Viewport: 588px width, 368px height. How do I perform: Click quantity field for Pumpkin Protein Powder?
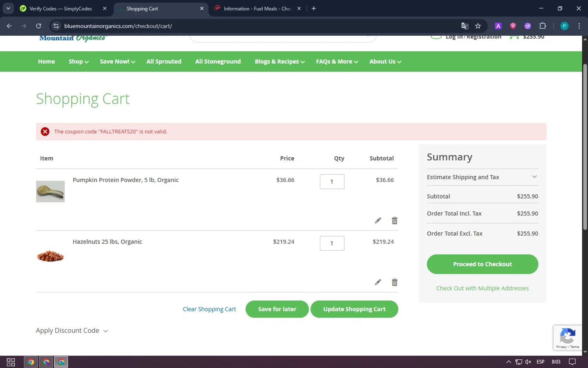coord(332,182)
